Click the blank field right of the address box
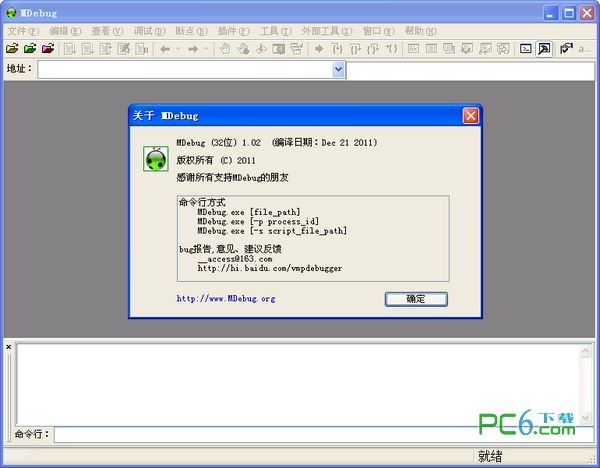 470,71
